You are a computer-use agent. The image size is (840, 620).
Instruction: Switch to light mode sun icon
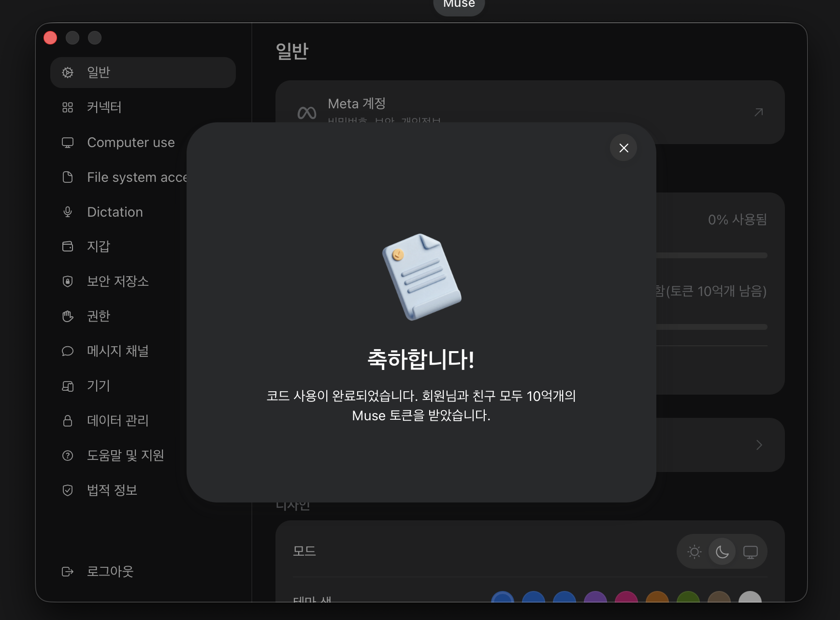[695, 552]
